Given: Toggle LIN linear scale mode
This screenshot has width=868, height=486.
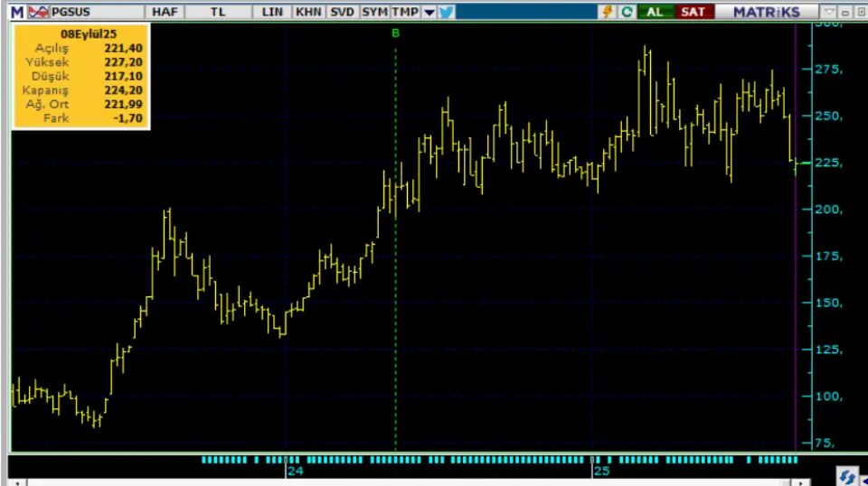Looking at the screenshot, I should pyautogui.click(x=272, y=12).
